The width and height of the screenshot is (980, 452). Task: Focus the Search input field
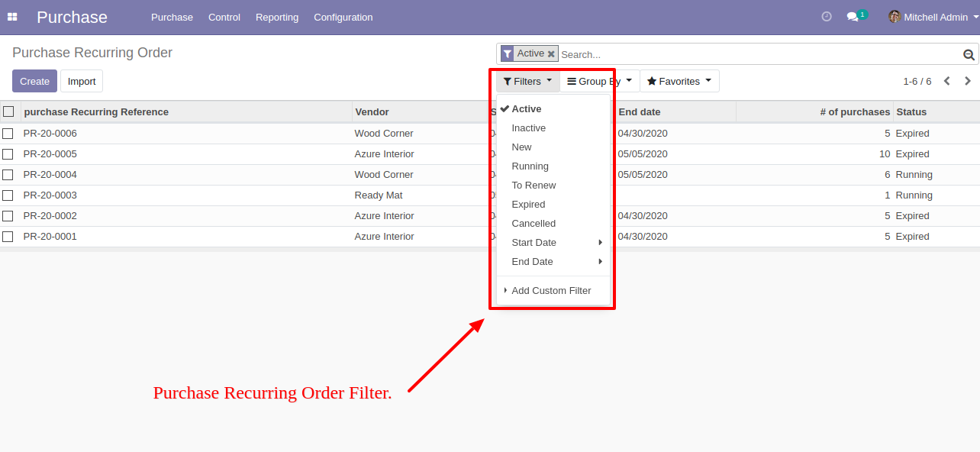point(759,54)
